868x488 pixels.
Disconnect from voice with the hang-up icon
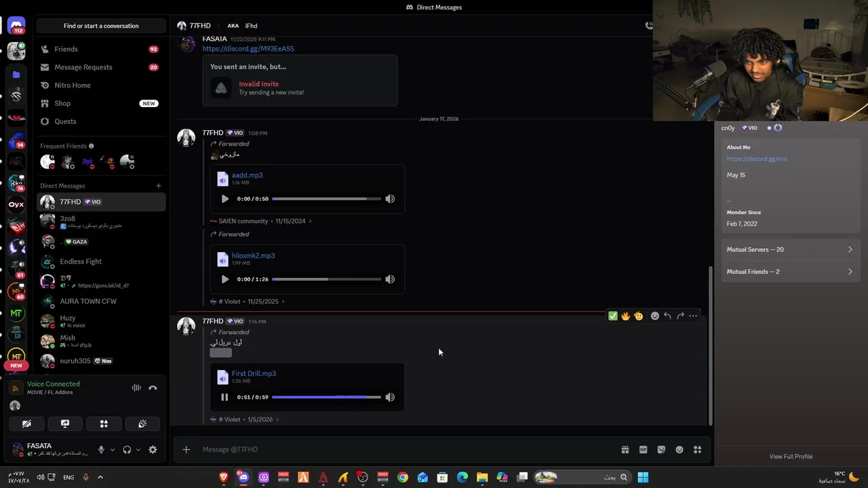153,388
